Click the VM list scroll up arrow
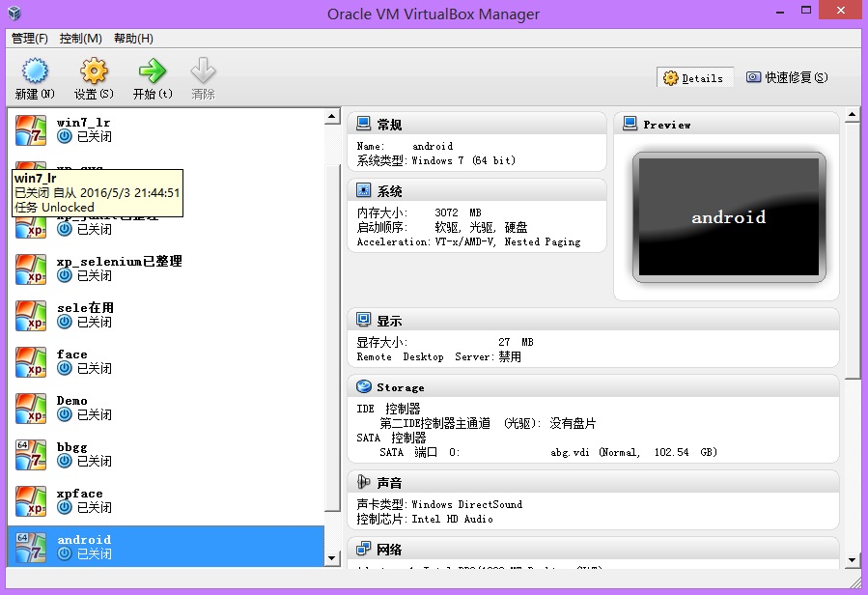This screenshot has height=595, width=868. point(331,116)
